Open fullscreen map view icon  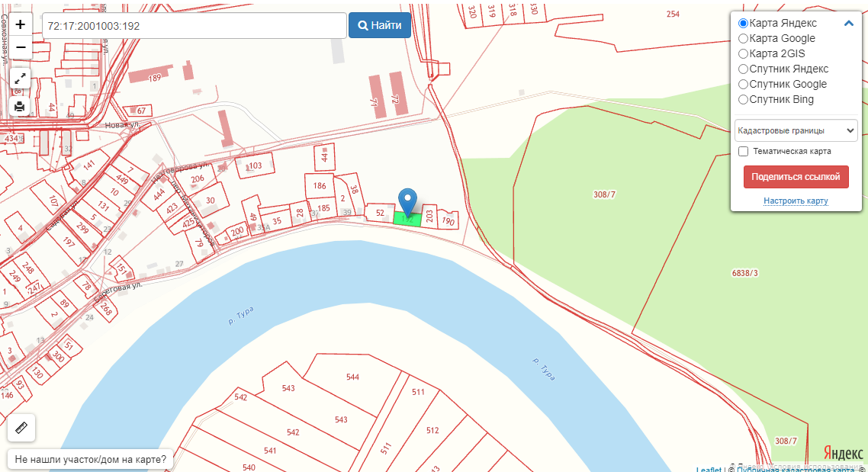pos(20,79)
